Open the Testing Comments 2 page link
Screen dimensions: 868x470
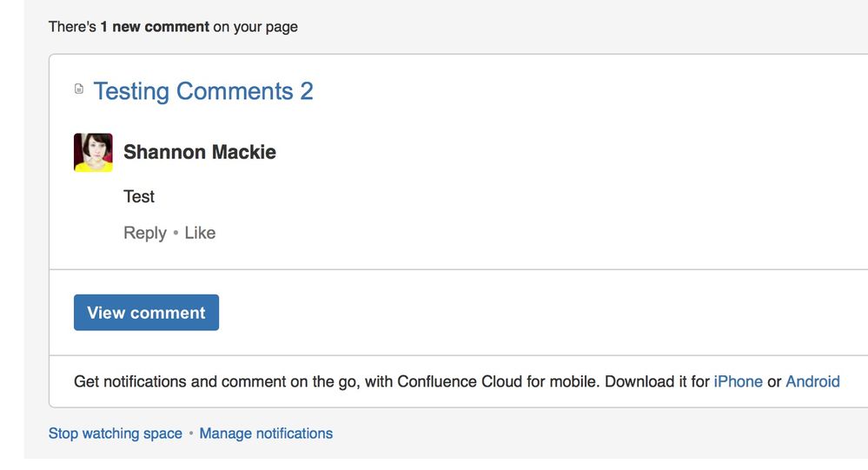click(203, 91)
